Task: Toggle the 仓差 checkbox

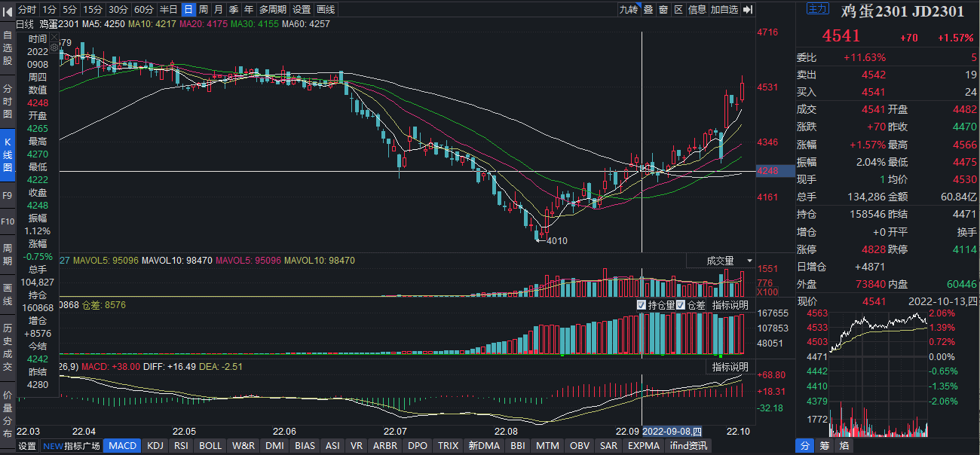Action: pyautogui.click(x=681, y=305)
